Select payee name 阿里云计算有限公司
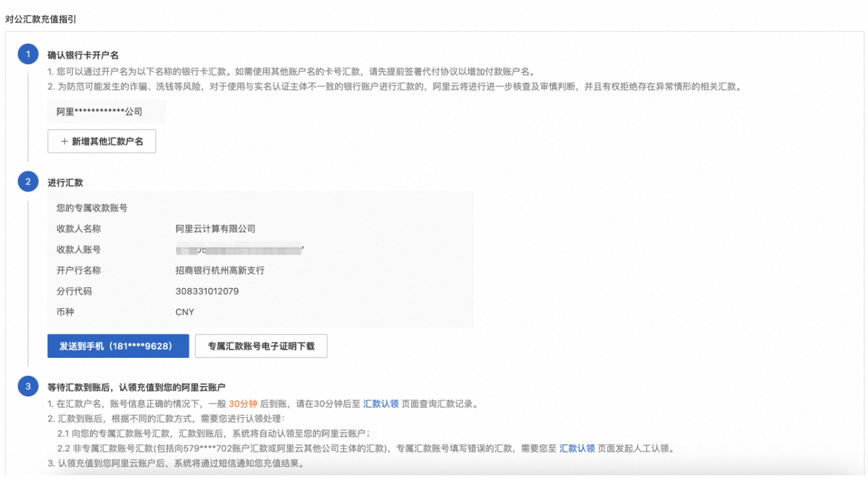 [216, 229]
